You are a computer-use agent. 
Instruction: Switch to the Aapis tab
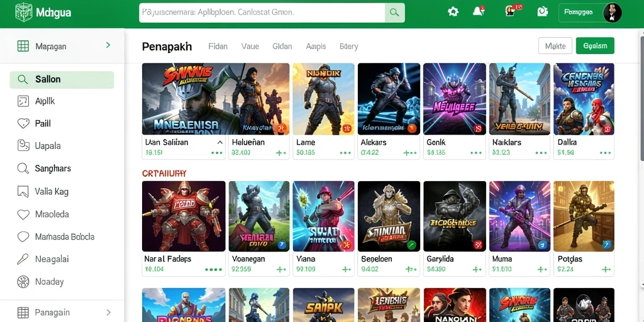coord(316,47)
